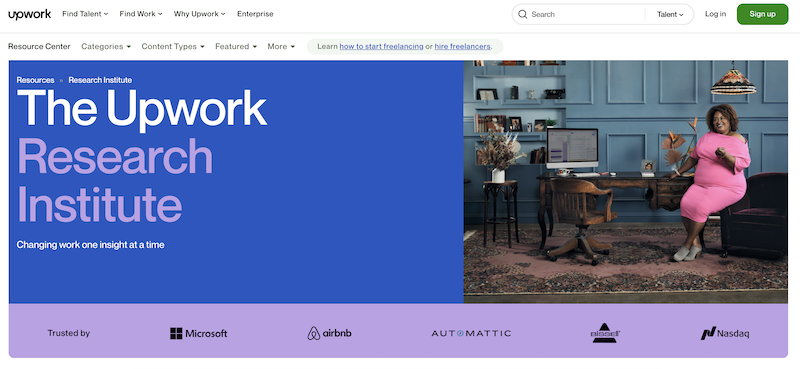Click the Airbnb logo
Image resolution: width=800 pixels, height=369 pixels.
coord(329,333)
